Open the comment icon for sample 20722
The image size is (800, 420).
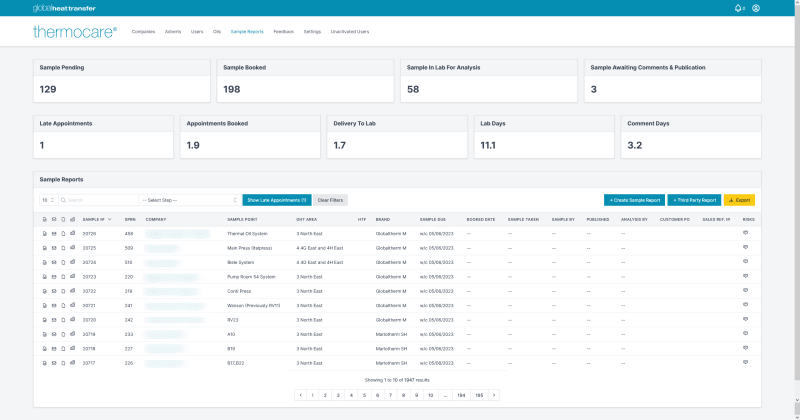pyautogui.click(x=745, y=290)
